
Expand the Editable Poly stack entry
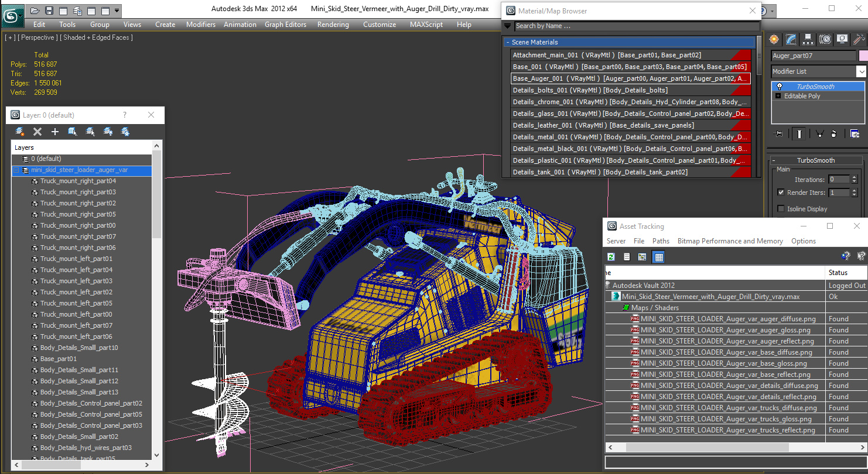778,96
